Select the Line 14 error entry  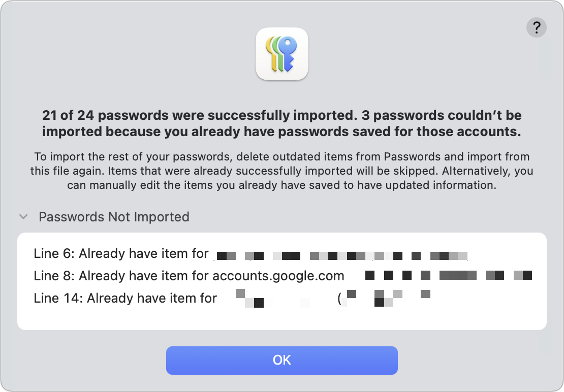point(203,298)
